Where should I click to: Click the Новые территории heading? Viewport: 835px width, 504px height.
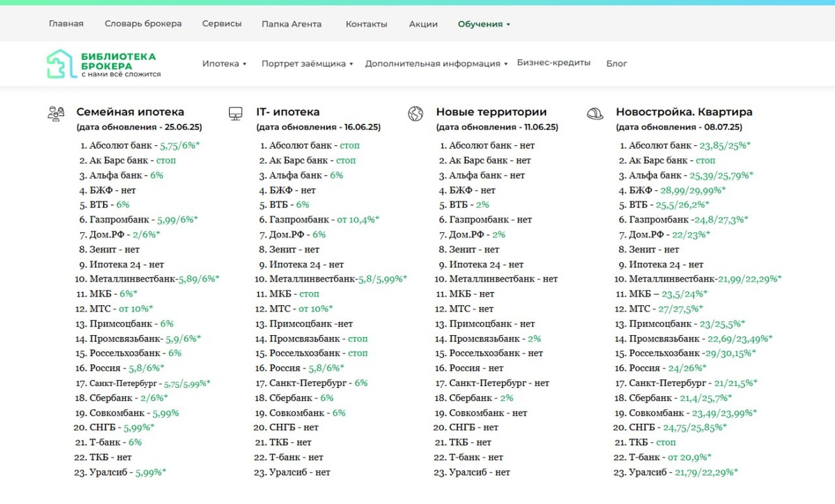pyautogui.click(x=491, y=112)
